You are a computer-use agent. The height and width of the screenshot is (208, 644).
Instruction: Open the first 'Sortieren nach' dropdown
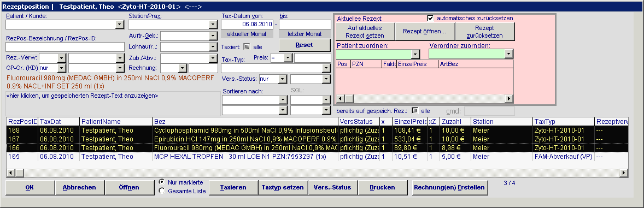coord(283,100)
